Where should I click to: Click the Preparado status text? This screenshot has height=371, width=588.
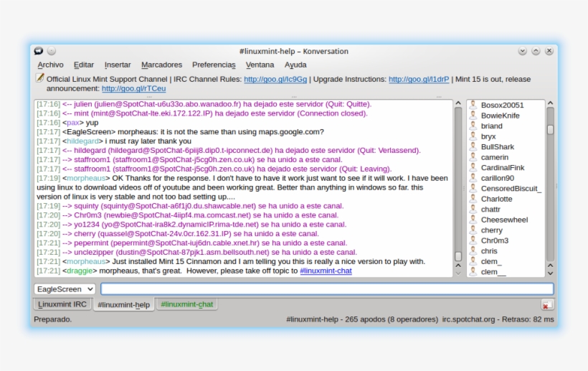pos(53,319)
